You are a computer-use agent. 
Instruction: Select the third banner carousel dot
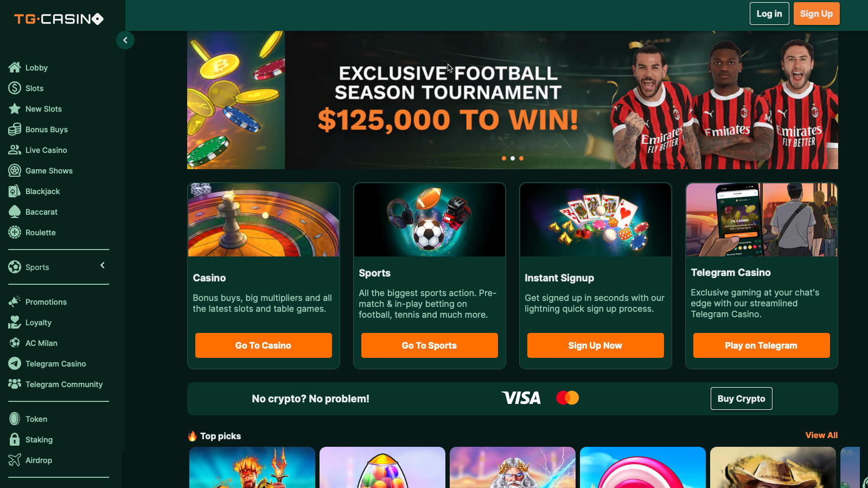coord(521,158)
